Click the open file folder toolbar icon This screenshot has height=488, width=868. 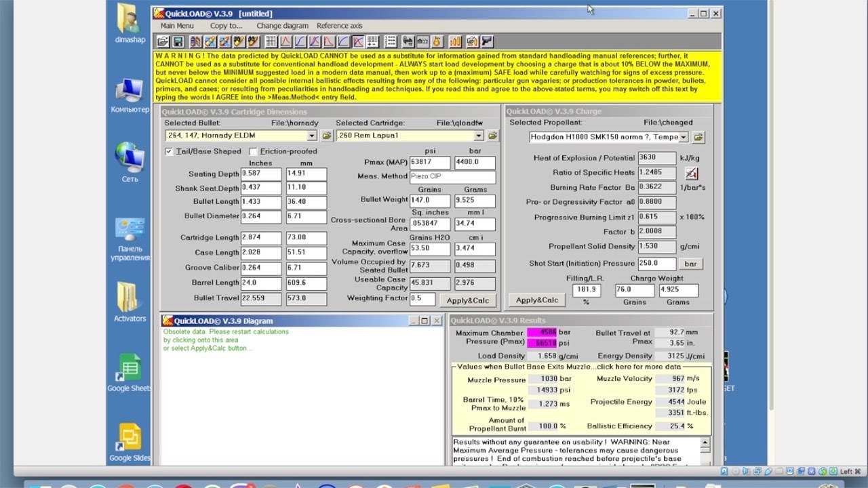(x=163, y=42)
